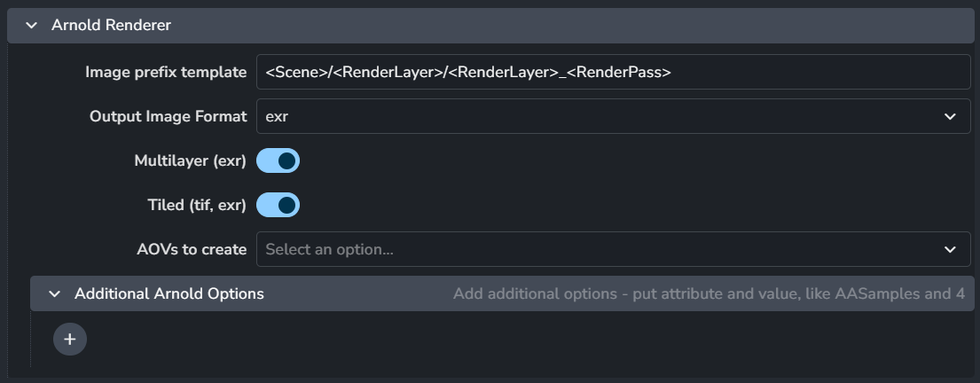
Task: Click the 'Output Image Format' label
Action: tap(169, 116)
